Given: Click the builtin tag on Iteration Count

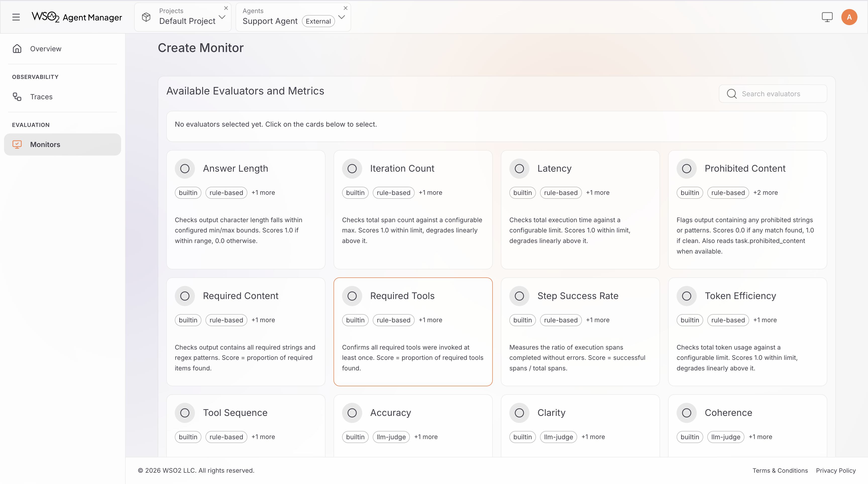Looking at the screenshot, I should point(355,193).
